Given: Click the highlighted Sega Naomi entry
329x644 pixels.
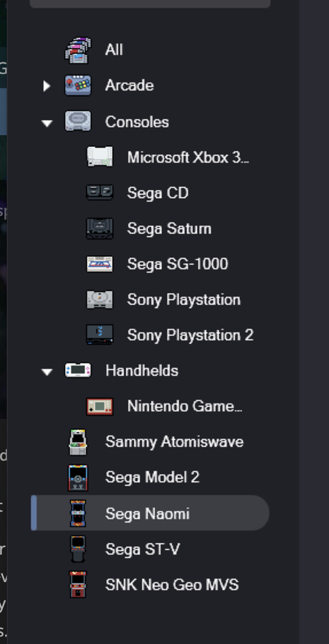Looking at the screenshot, I should coord(150,513).
